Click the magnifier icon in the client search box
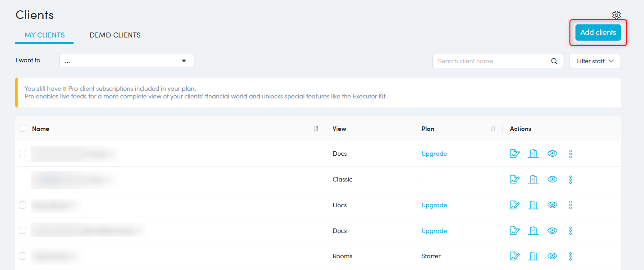 [x=554, y=61]
